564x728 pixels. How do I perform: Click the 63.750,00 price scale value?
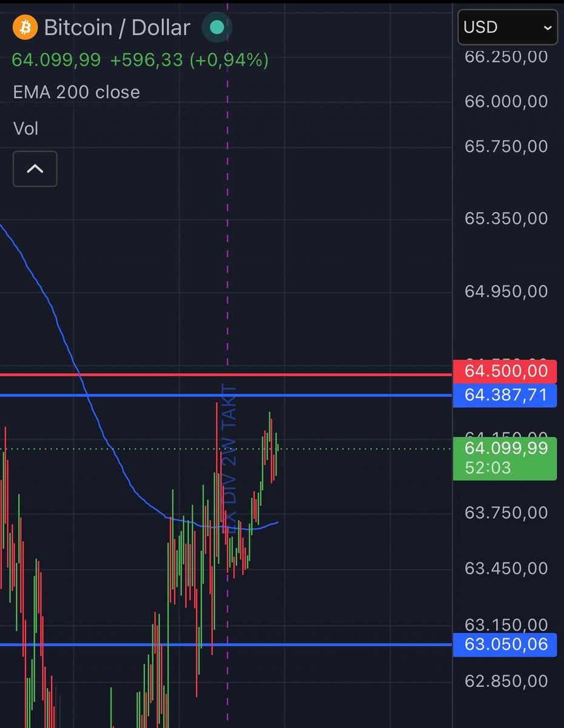tap(506, 513)
